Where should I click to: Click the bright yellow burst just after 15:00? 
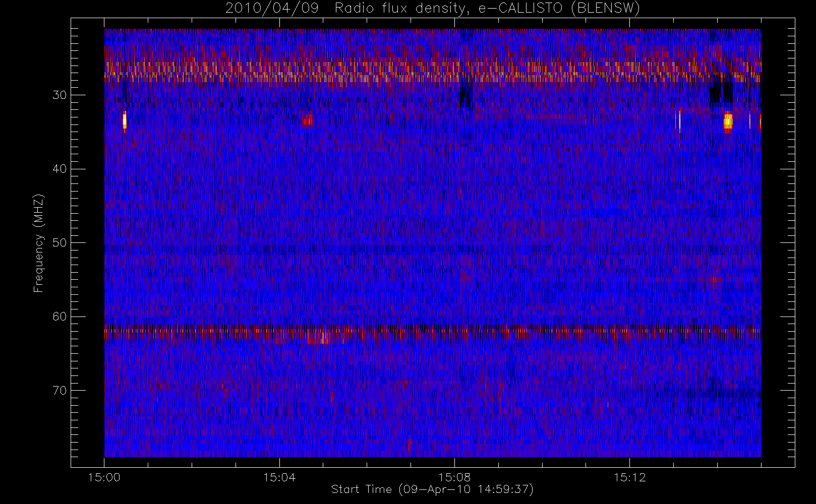tap(125, 121)
